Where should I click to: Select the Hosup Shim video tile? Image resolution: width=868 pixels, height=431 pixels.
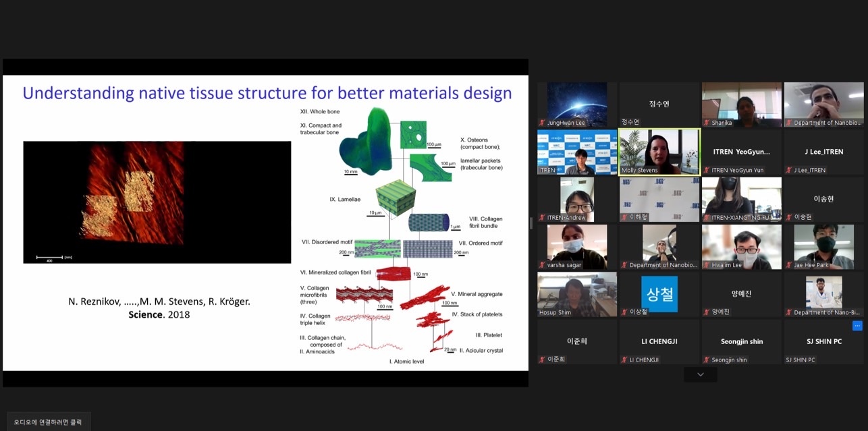click(576, 294)
